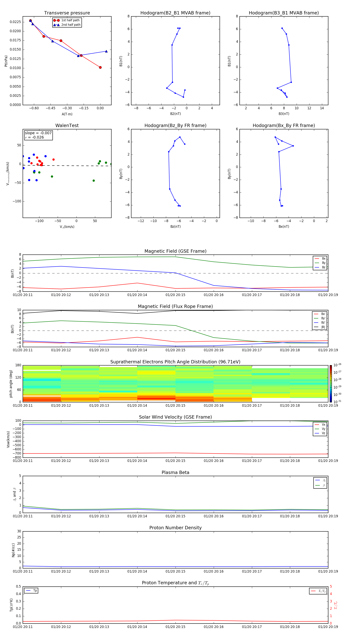This screenshot has height=644, width=351.
Task: Click the "Magnetic Field (Flux Rope Frame)" title
Action: 175,307
